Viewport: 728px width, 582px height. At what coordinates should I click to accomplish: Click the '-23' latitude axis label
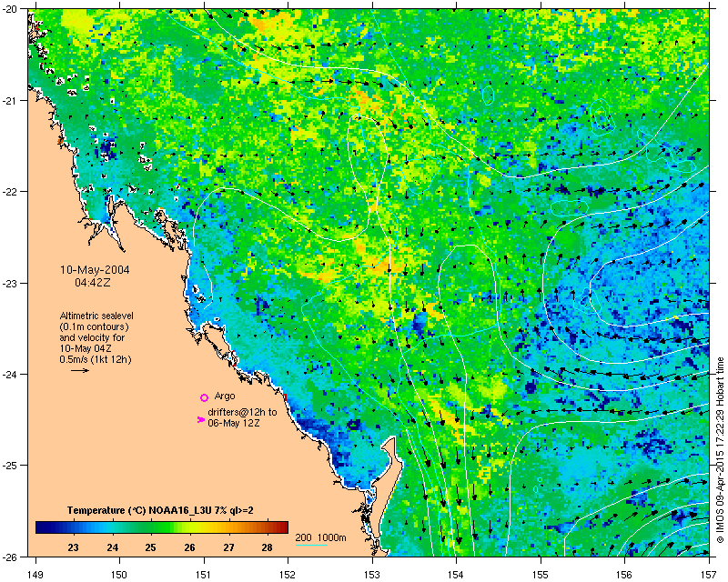(10, 283)
